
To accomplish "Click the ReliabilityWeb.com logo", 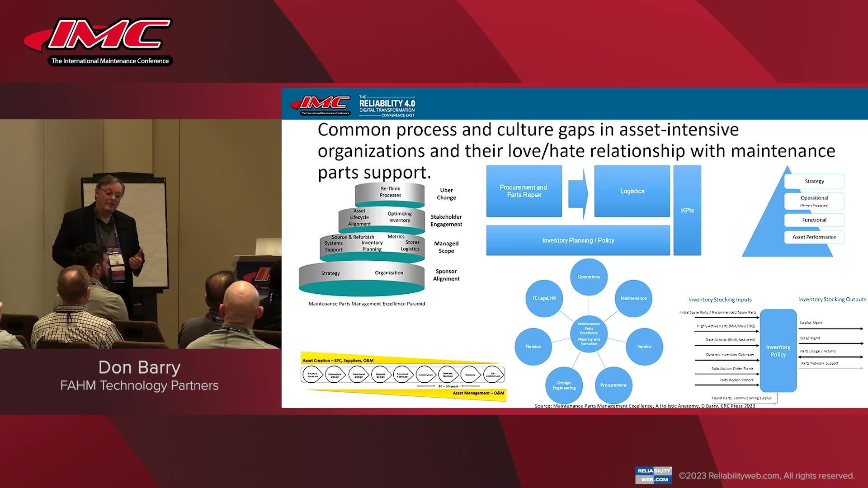I will click(x=653, y=475).
